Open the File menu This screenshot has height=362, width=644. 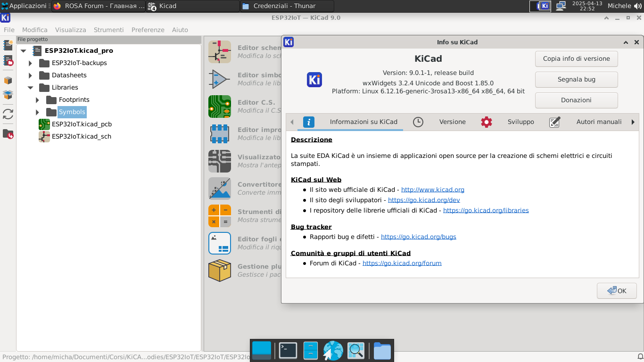point(9,30)
